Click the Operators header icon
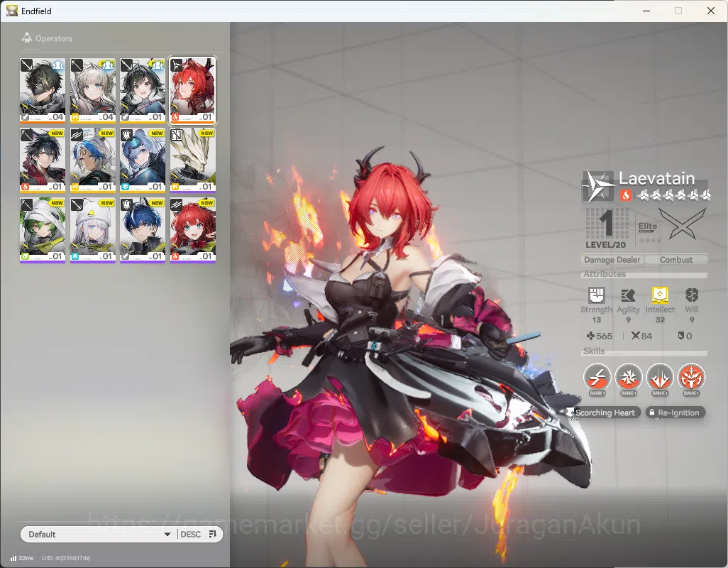Viewport: 728px width, 568px height. (x=27, y=38)
